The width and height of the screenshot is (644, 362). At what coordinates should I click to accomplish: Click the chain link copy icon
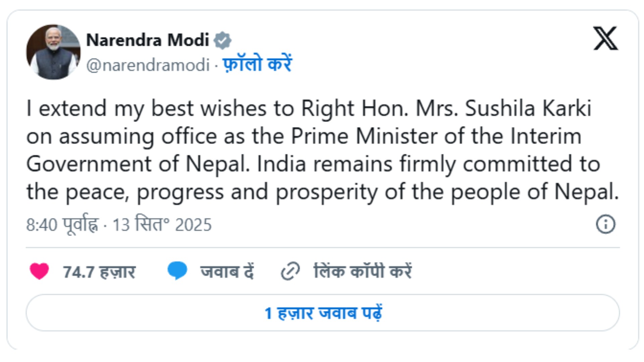(290, 271)
